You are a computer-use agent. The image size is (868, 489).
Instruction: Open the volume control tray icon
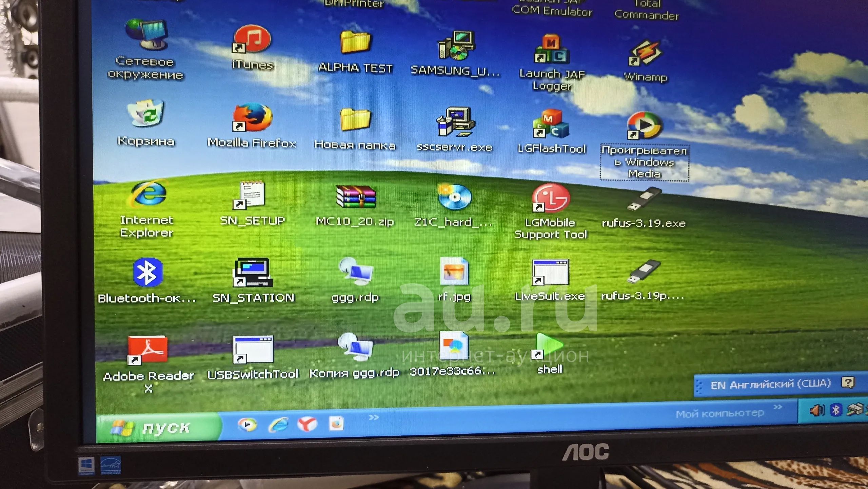pyautogui.click(x=816, y=410)
